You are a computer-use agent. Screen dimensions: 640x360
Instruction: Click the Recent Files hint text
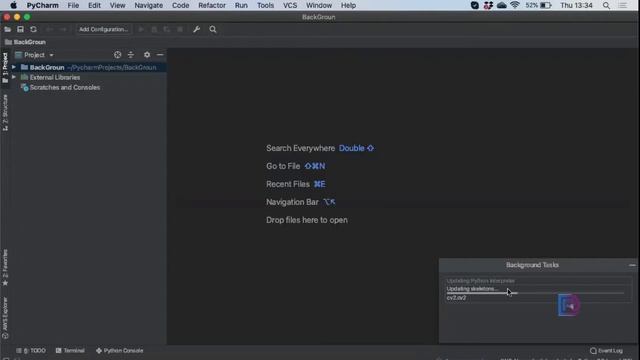point(288,184)
